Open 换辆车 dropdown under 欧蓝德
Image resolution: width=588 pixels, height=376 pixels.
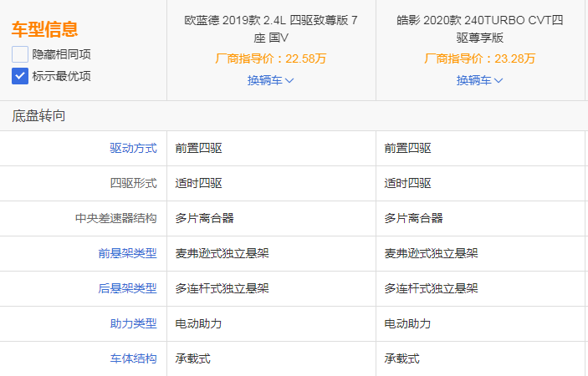pyautogui.click(x=271, y=80)
